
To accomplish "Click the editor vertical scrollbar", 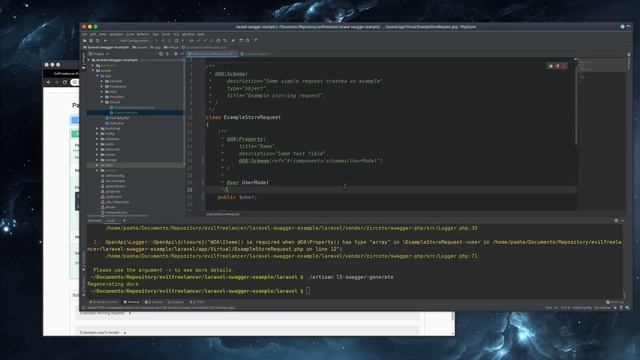I will click(x=576, y=102).
